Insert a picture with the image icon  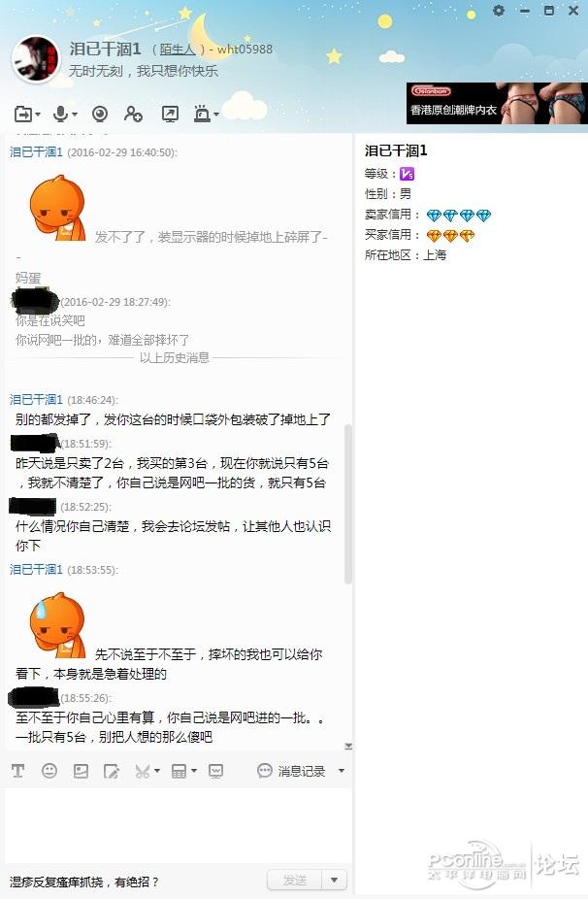81,771
